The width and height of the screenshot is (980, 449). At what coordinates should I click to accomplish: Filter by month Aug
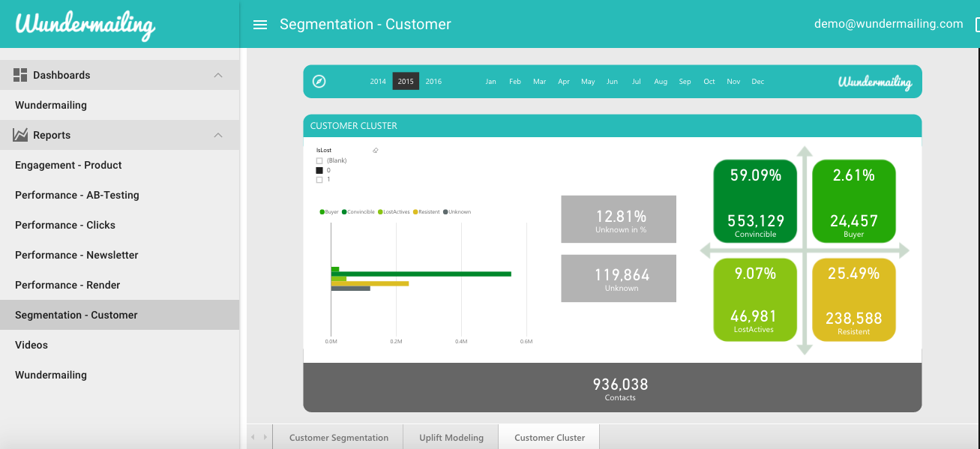pyautogui.click(x=661, y=82)
